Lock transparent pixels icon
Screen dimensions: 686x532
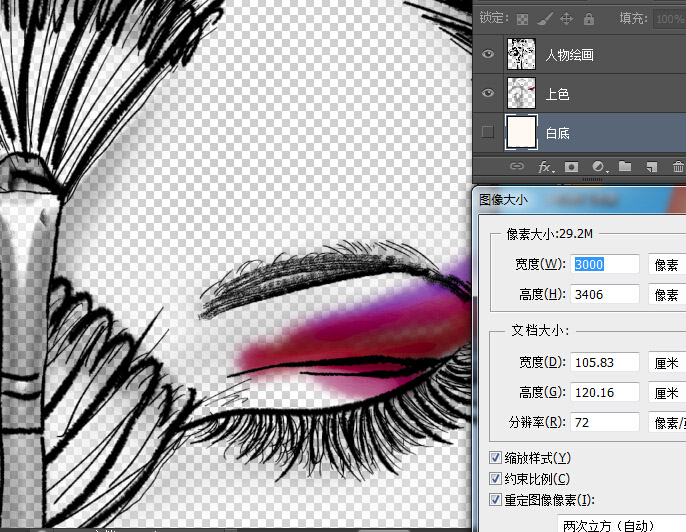pos(522,19)
